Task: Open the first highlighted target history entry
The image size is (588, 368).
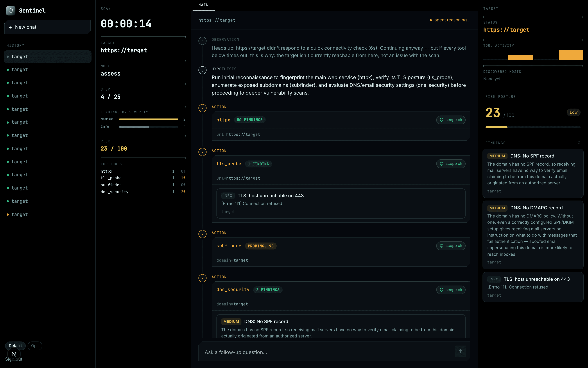Action: [x=48, y=56]
